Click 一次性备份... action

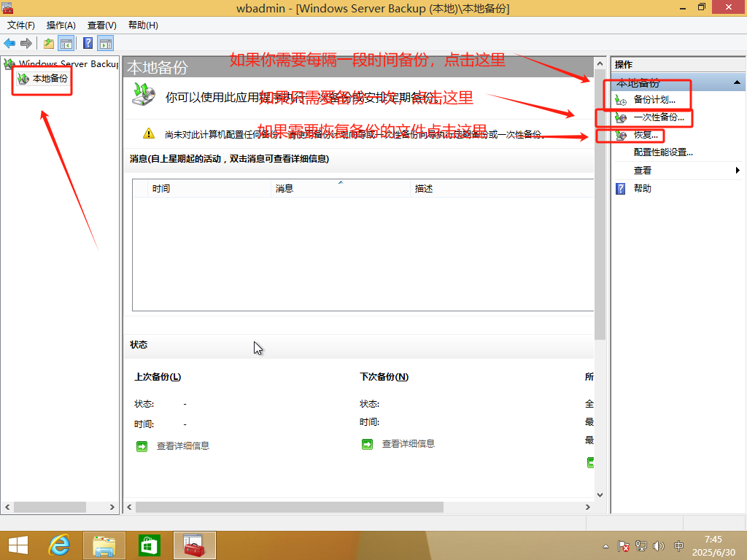[x=659, y=117]
